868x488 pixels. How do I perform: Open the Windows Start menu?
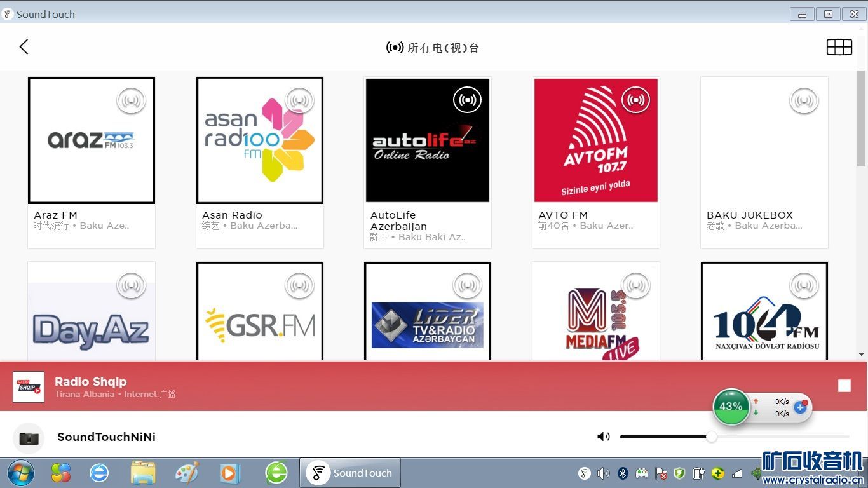tap(21, 473)
